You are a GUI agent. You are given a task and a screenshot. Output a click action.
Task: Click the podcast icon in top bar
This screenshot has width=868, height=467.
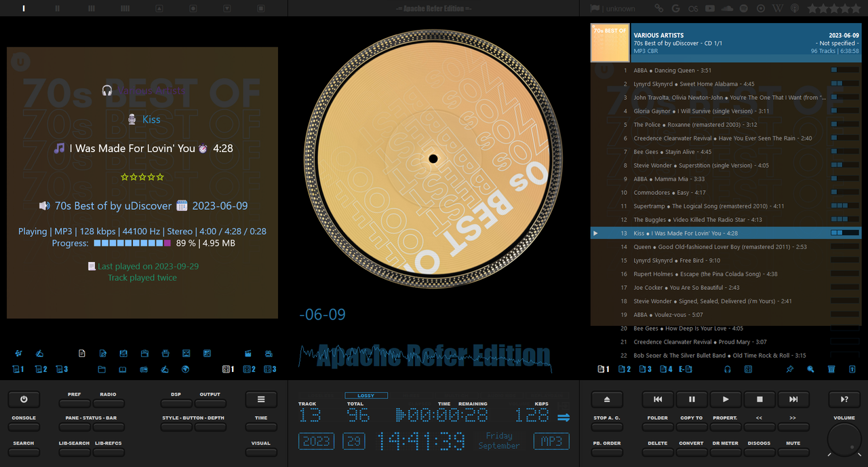795,8
